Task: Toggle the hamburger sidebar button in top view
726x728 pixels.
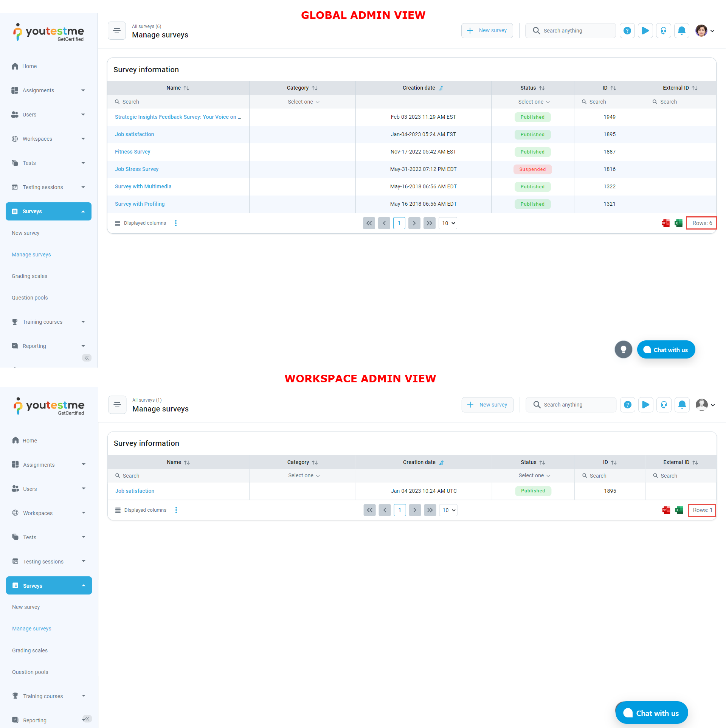Action: coord(117,31)
